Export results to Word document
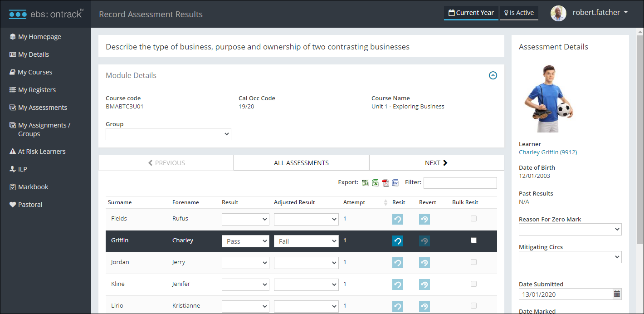This screenshot has height=314, width=644. (x=395, y=183)
